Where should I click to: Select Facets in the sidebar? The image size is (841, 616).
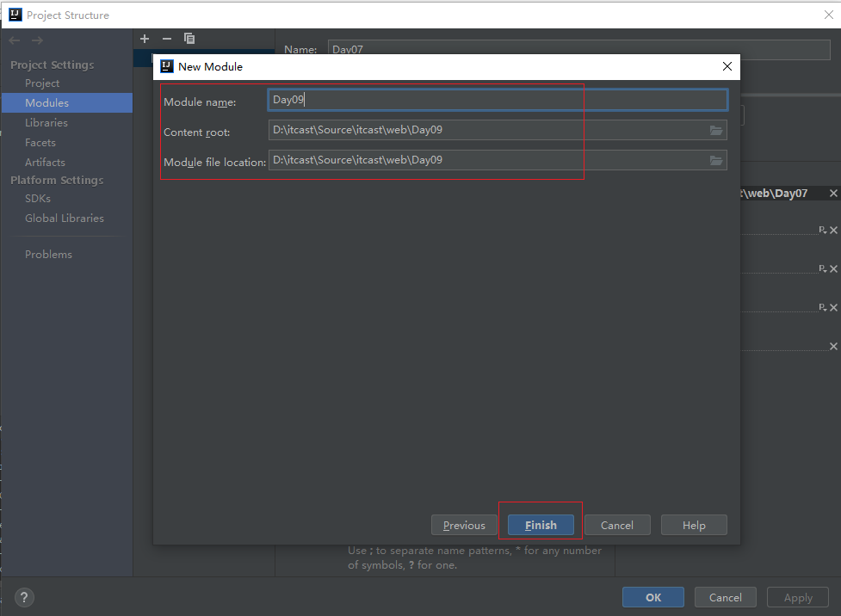coord(40,143)
